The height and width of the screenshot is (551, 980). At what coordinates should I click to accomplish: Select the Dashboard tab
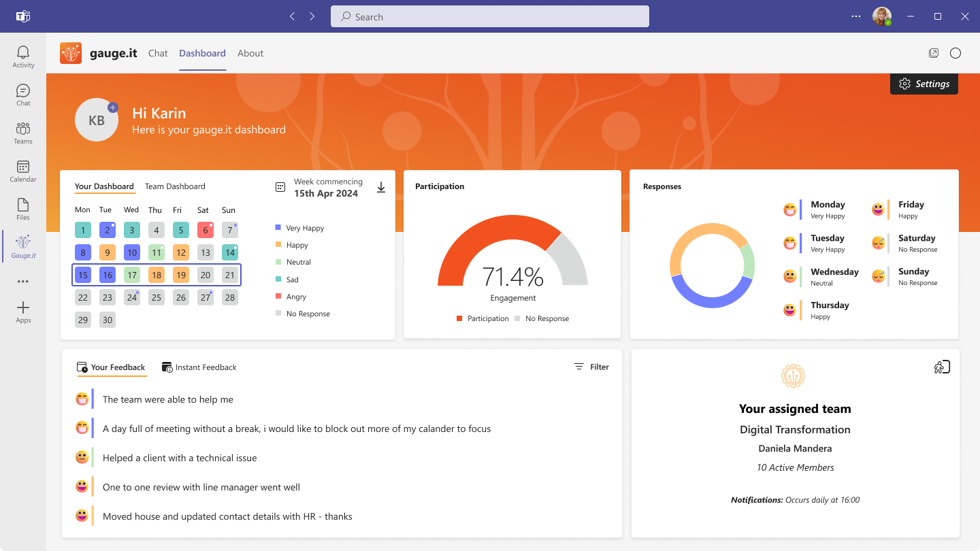tap(202, 53)
